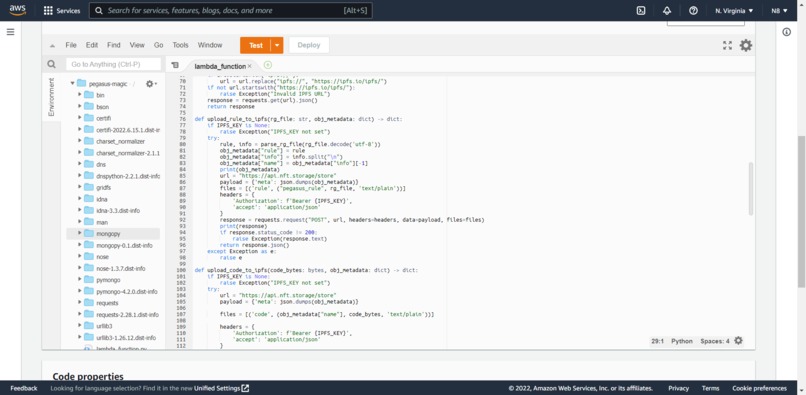The image size is (806, 395).
Task: Open the help question mark icon
Action: [693, 10]
